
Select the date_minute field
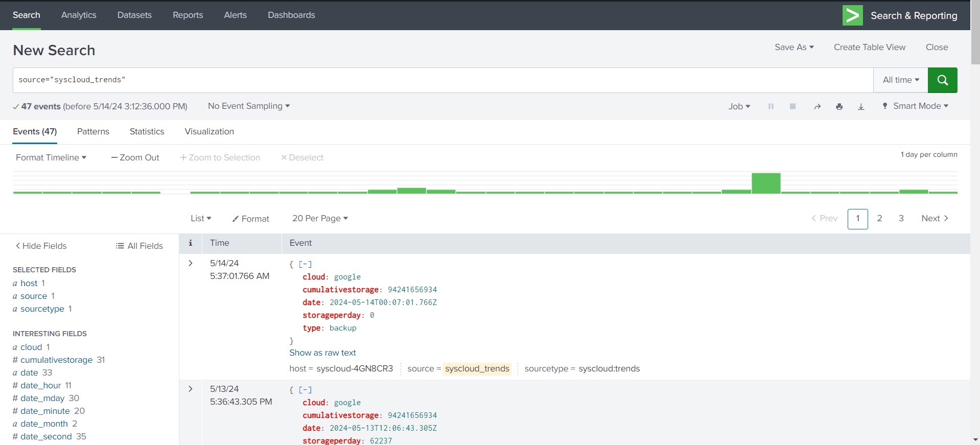(45, 411)
